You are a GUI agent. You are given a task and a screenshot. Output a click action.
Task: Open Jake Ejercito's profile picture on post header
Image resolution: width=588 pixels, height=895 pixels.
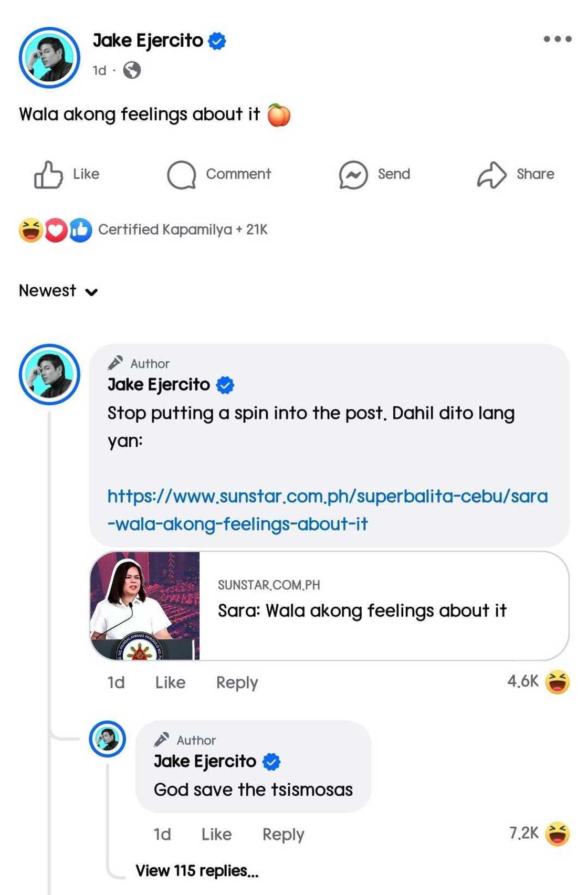tap(49, 57)
